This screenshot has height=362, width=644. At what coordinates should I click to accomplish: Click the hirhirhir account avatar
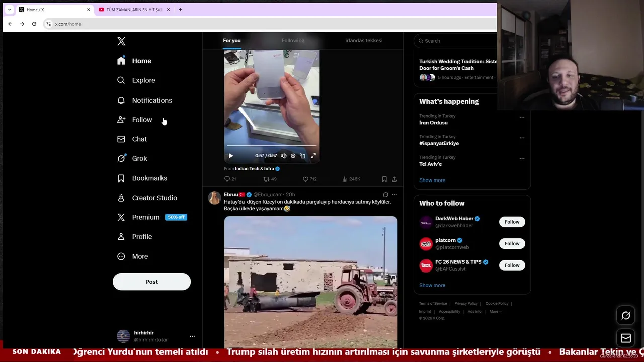[x=123, y=336]
